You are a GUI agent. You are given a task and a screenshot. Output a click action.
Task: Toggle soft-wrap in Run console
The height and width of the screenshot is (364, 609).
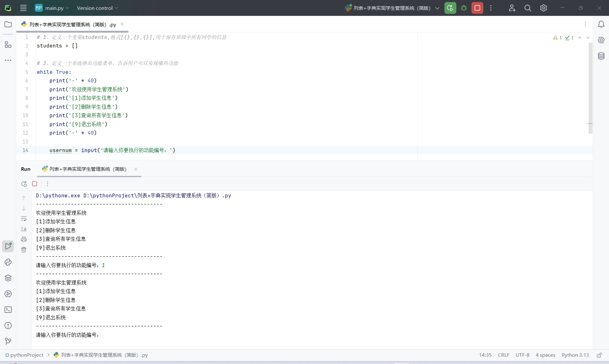(24, 219)
